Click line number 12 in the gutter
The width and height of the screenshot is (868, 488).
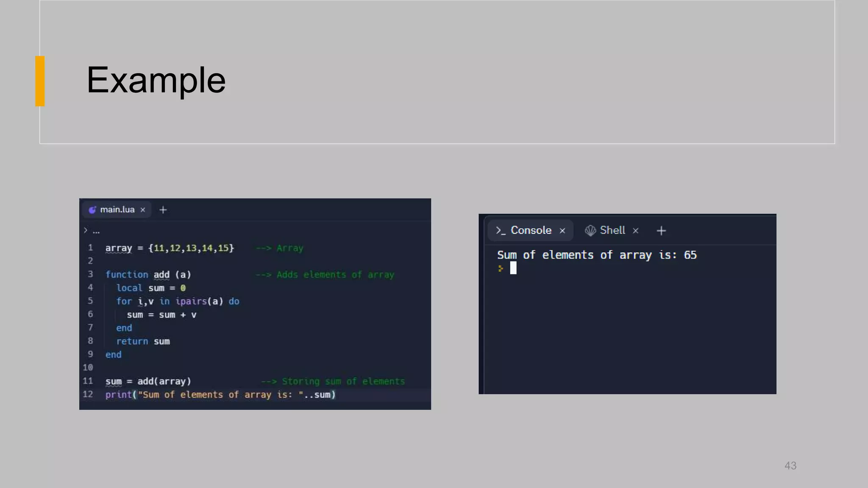click(x=88, y=394)
